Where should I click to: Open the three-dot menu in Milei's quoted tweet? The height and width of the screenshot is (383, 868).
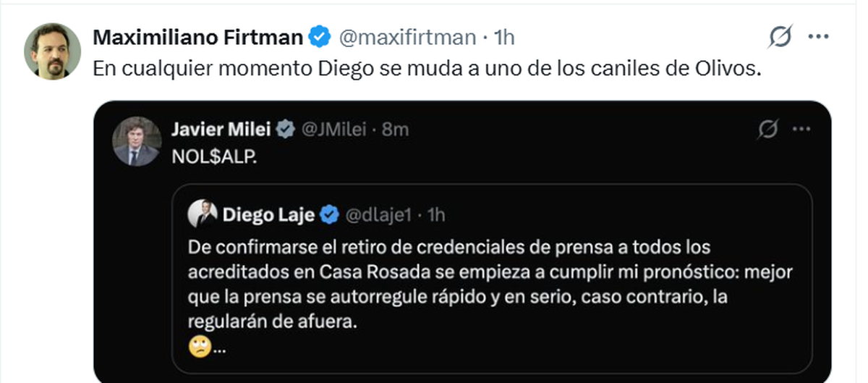[x=801, y=130]
